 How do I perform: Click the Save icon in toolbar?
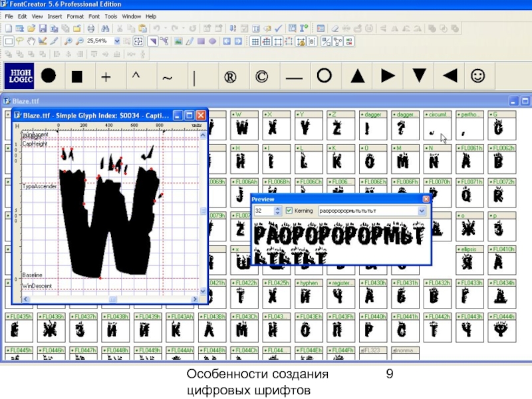(43, 29)
